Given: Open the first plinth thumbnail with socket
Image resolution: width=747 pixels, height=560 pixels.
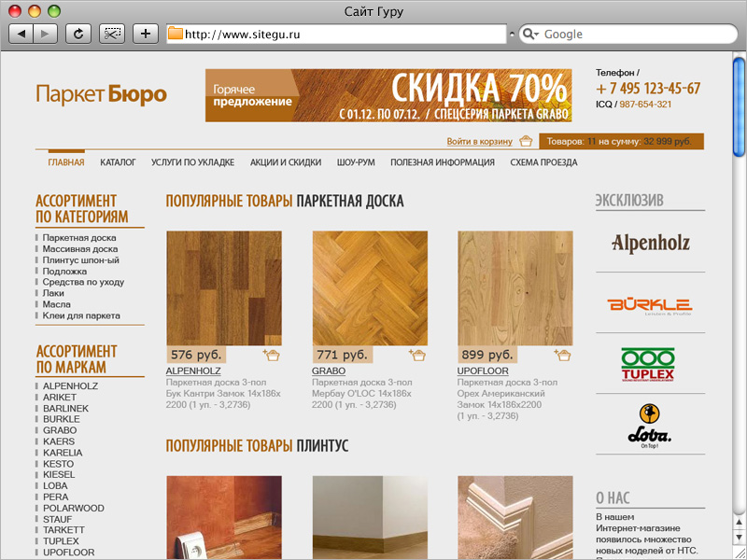Looking at the screenshot, I should [x=224, y=517].
